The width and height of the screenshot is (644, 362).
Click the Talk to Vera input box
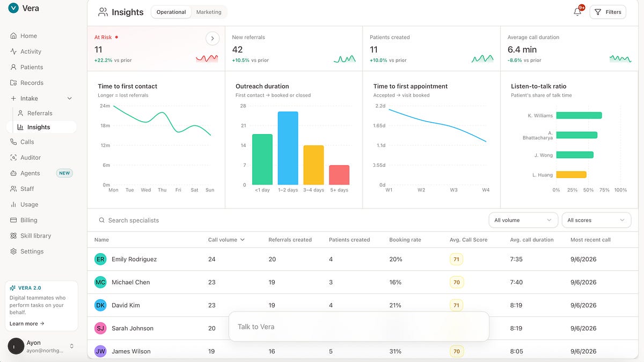(358, 327)
